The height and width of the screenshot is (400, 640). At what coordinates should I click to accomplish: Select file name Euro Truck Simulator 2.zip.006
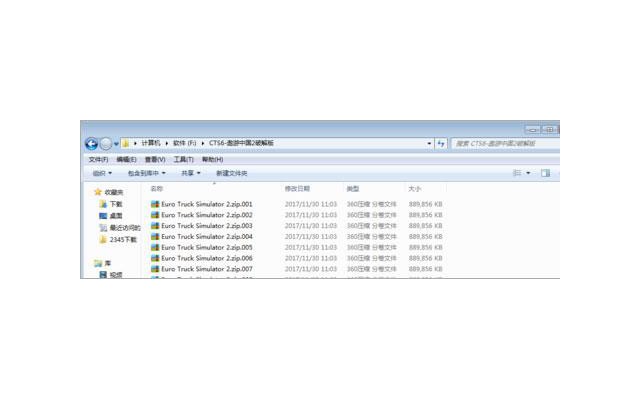[x=207, y=258]
